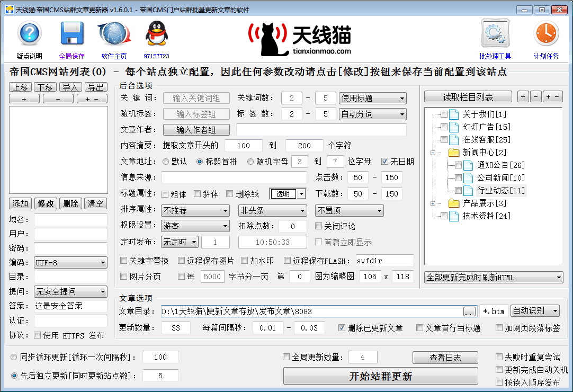Click the 信息来源 input field
Image resolution: width=573 pixels, height=392 pixels.
point(234,177)
